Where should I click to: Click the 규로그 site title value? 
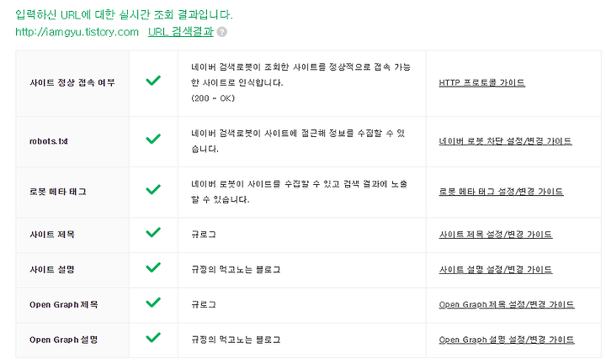(x=204, y=235)
